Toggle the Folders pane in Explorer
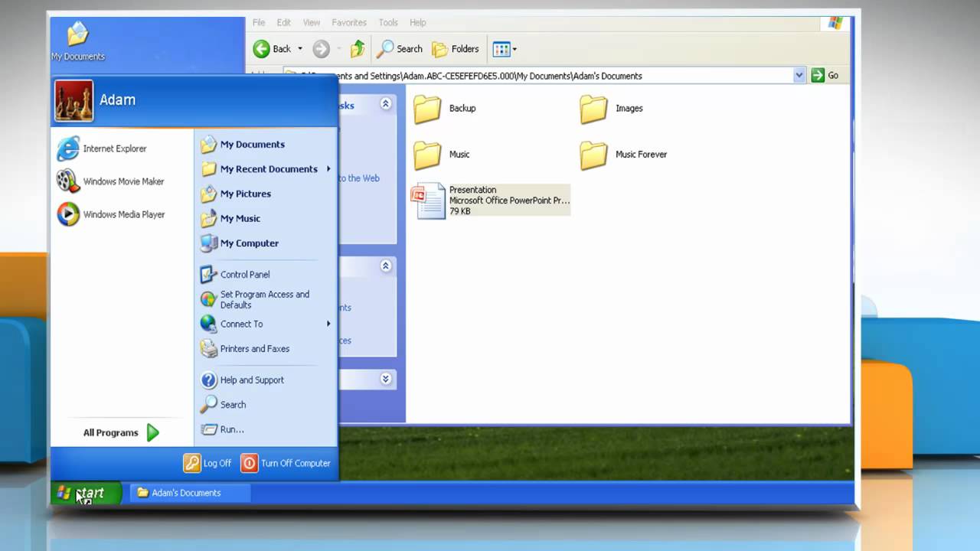The image size is (980, 551). pyautogui.click(x=456, y=48)
